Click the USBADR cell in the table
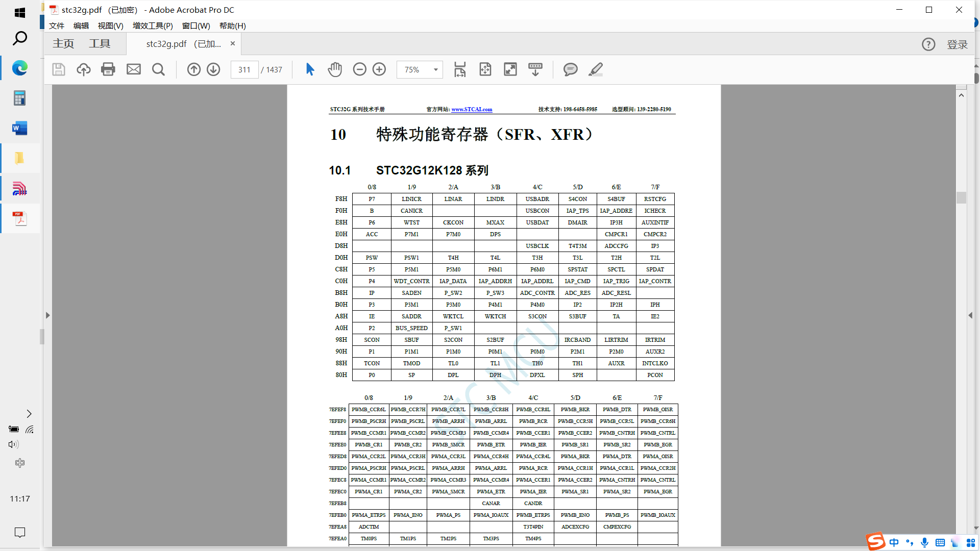This screenshot has height=551, width=980. [537, 199]
